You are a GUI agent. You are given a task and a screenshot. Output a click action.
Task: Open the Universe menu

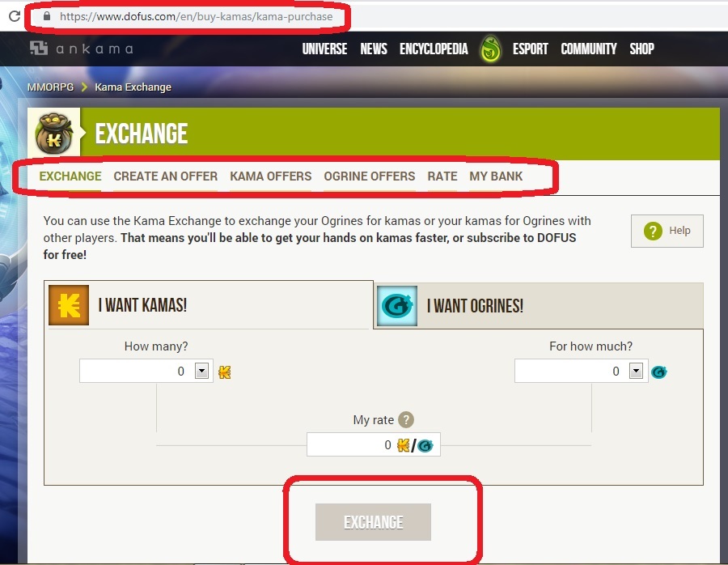click(x=324, y=49)
